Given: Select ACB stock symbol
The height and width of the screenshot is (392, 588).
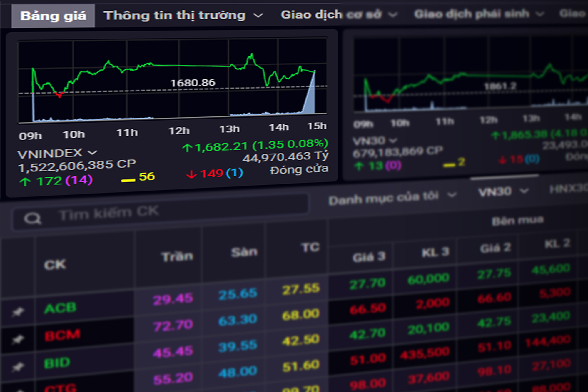Looking at the screenshot, I should pyautogui.click(x=60, y=308).
